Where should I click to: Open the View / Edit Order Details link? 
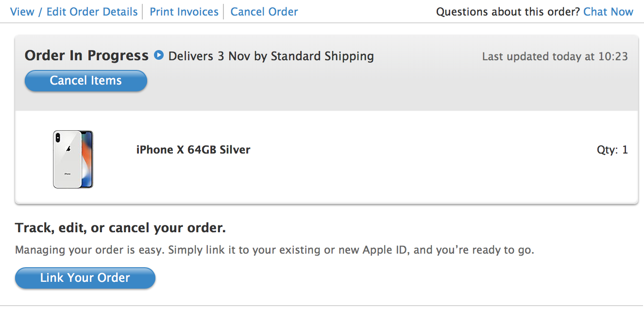(x=74, y=12)
